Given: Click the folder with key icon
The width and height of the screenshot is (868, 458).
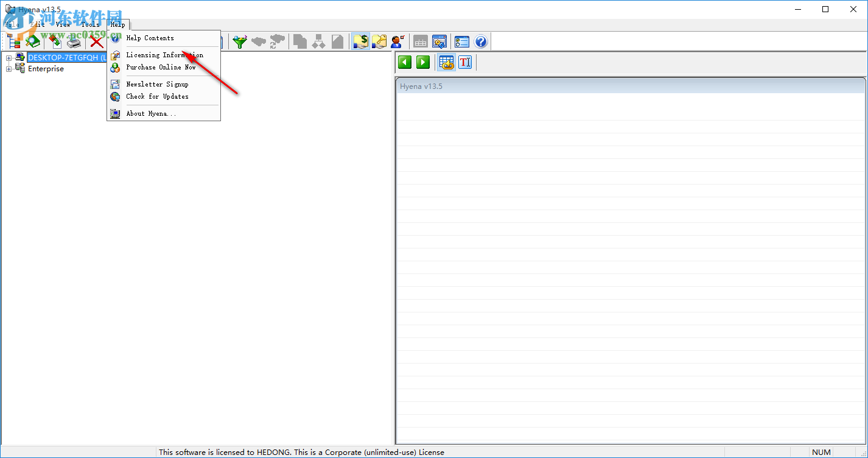Looking at the screenshot, I should [x=379, y=41].
